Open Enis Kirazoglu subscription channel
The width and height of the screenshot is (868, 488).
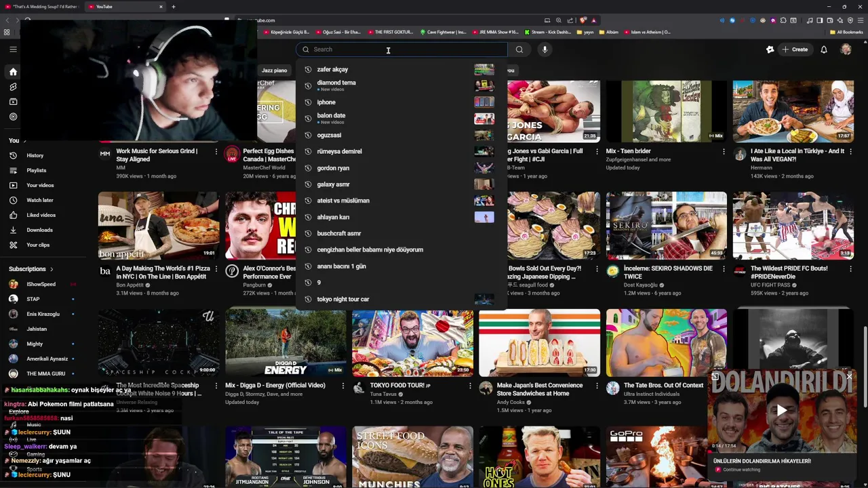coord(43,314)
